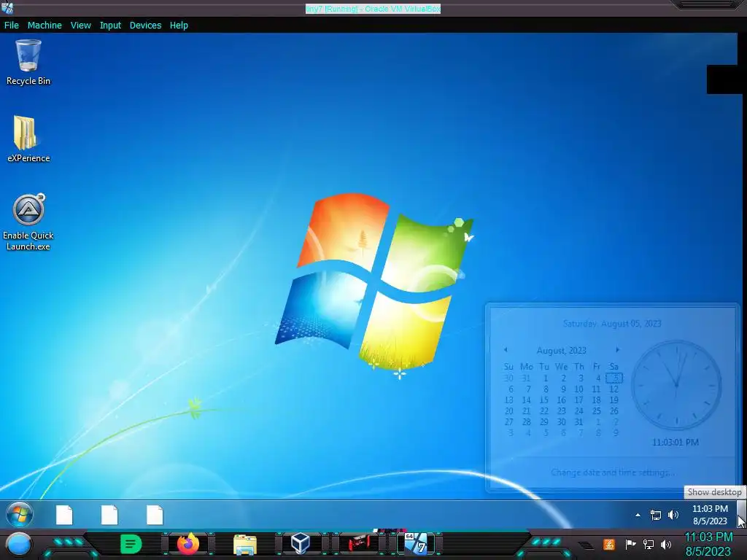Open the Recycle Bin desktop icon
Image resolution: width=747 pixels, height=560 pixels.
[x=28, y=63]
